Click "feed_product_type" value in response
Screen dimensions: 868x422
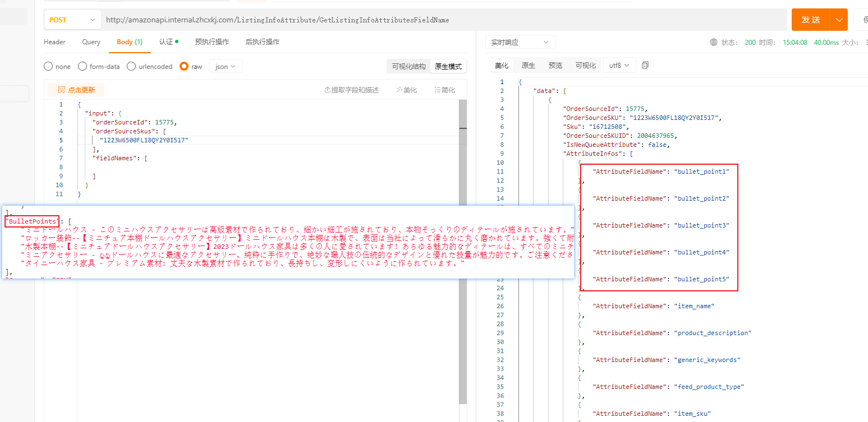(x=709, y=387)
